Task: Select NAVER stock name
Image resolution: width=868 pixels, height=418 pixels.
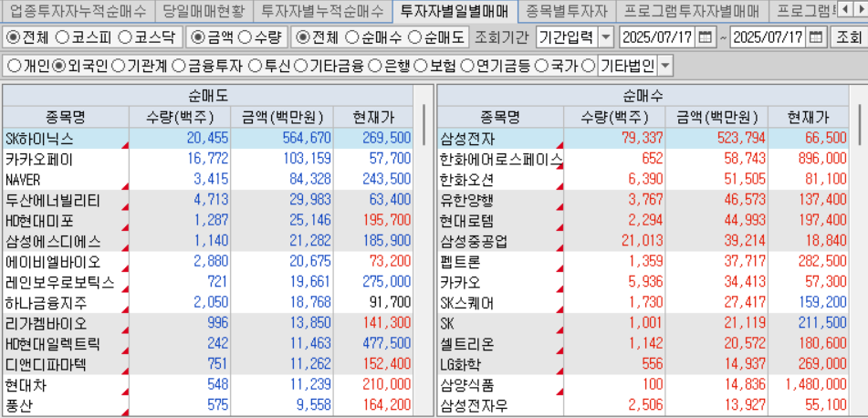Action: [23, 180]
